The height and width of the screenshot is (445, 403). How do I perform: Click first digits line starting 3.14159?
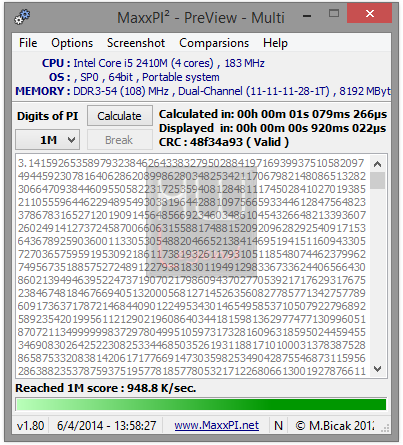191,163
